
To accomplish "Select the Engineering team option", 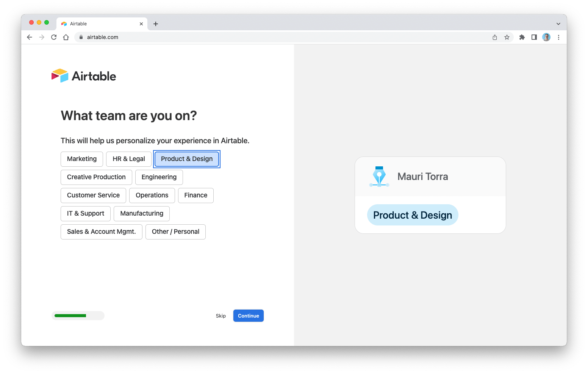I will click(x=159, y=177).
